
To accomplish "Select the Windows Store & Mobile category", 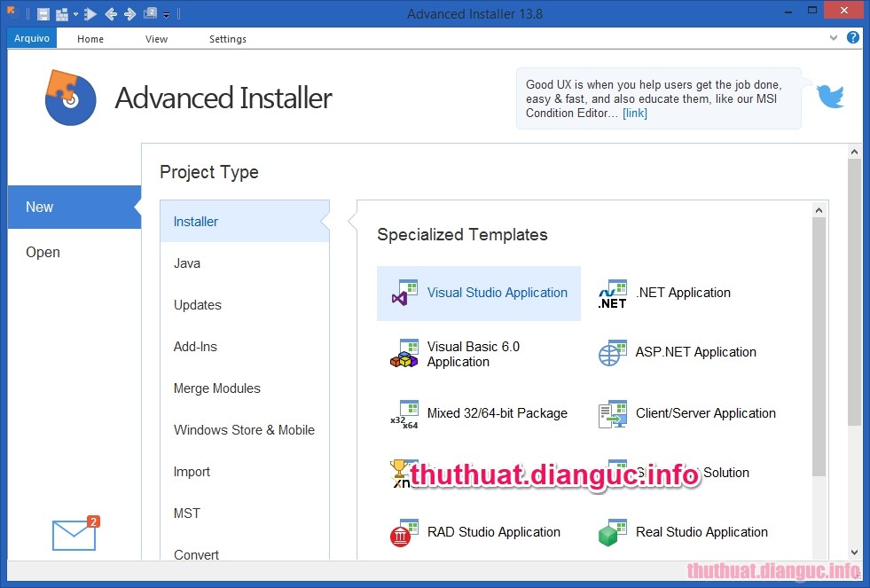I will [244, 429].
